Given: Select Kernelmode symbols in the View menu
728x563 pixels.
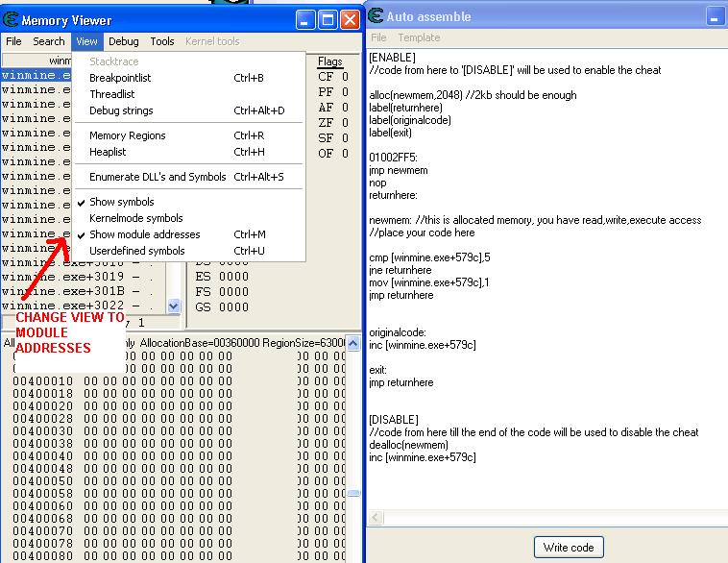Looking at the screenshot, I should [x=189, y=218].
